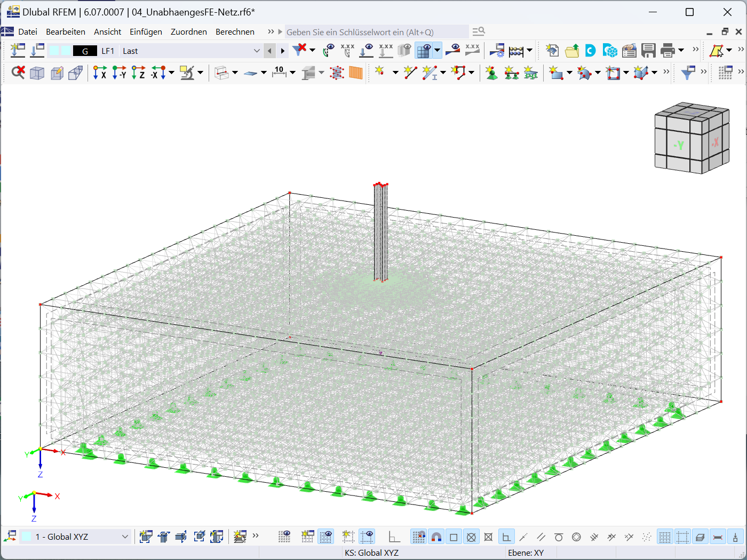Open the axis view dropdown arrow
Screen dimensions: 747x560
point(171,73)
